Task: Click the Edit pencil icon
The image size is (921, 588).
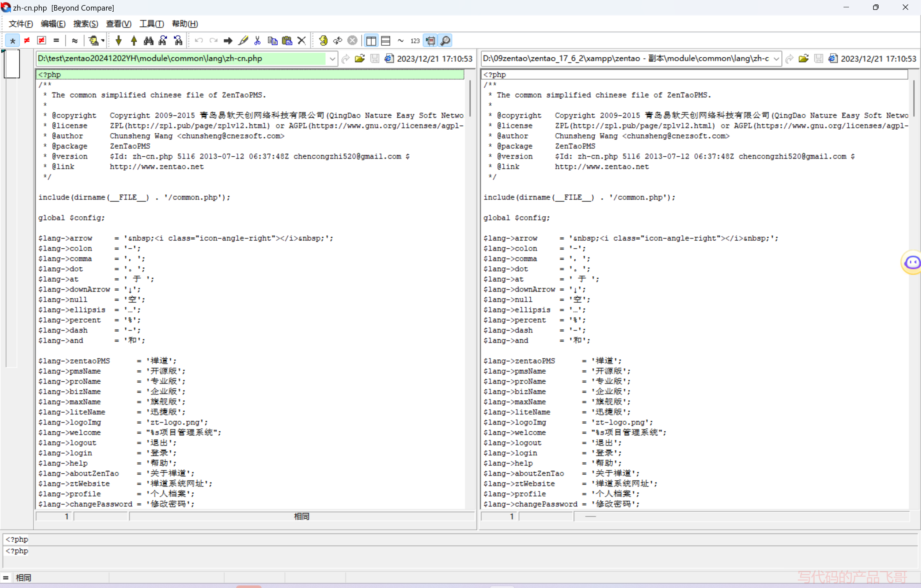Action: pos(243,41)
